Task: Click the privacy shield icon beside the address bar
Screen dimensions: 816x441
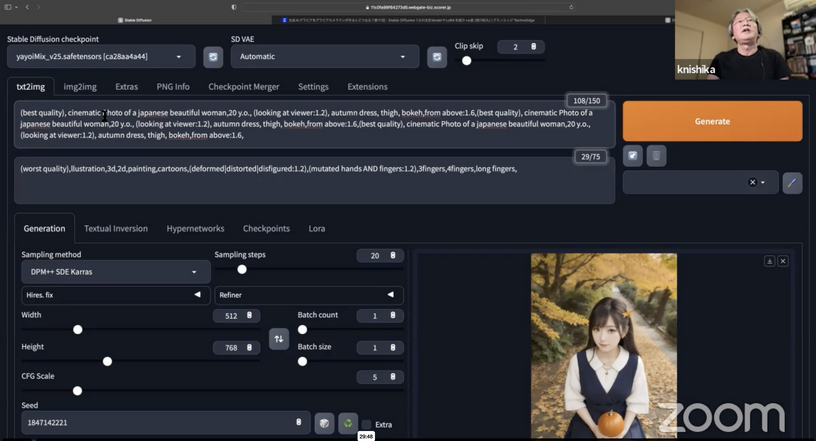Action: [234, 7]
